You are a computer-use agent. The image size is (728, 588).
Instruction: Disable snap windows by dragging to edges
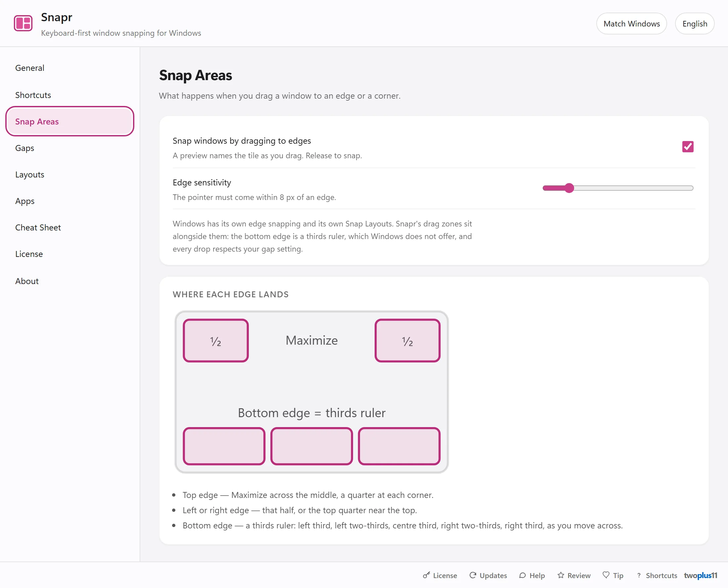pos(687,147)
